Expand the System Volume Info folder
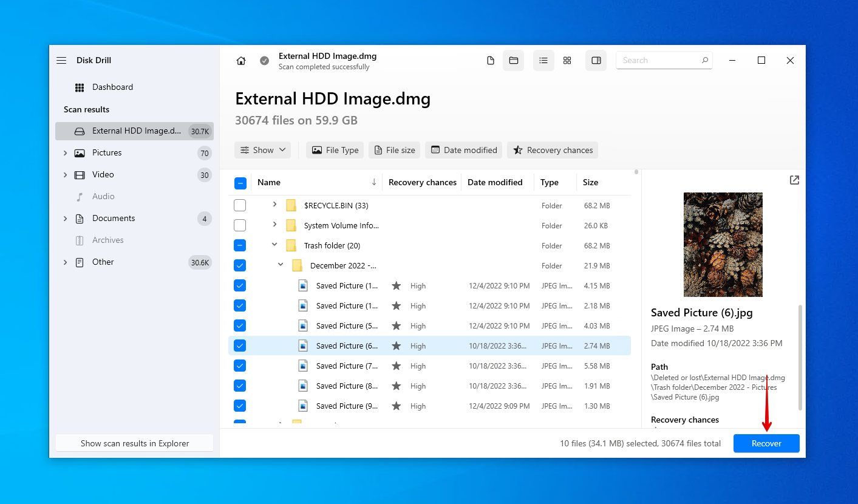858x504 pixels. 274,225
